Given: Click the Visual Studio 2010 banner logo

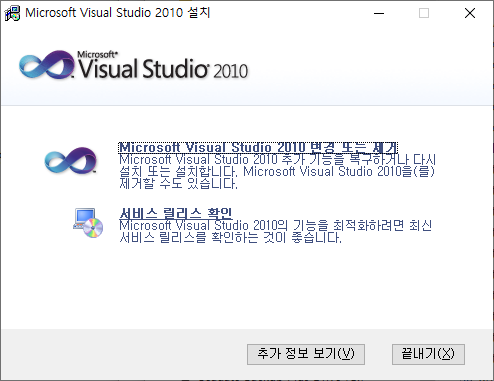Looking at the screenshot, I should click(x=133, y=65).
